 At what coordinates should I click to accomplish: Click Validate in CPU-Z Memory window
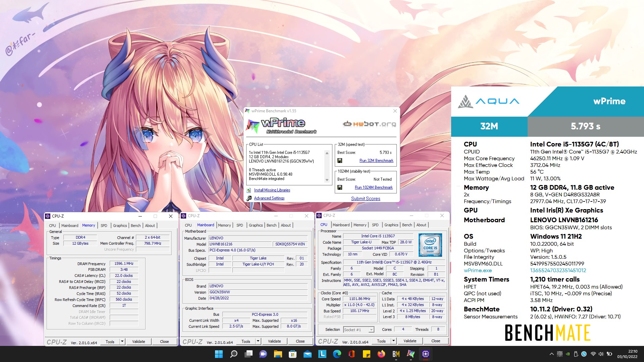point(139,342)
